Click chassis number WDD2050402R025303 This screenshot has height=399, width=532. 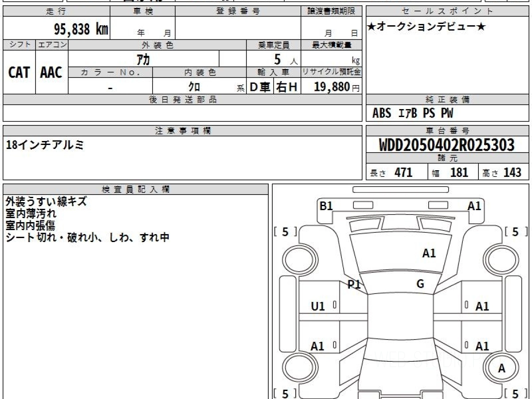tap(447, 145)
